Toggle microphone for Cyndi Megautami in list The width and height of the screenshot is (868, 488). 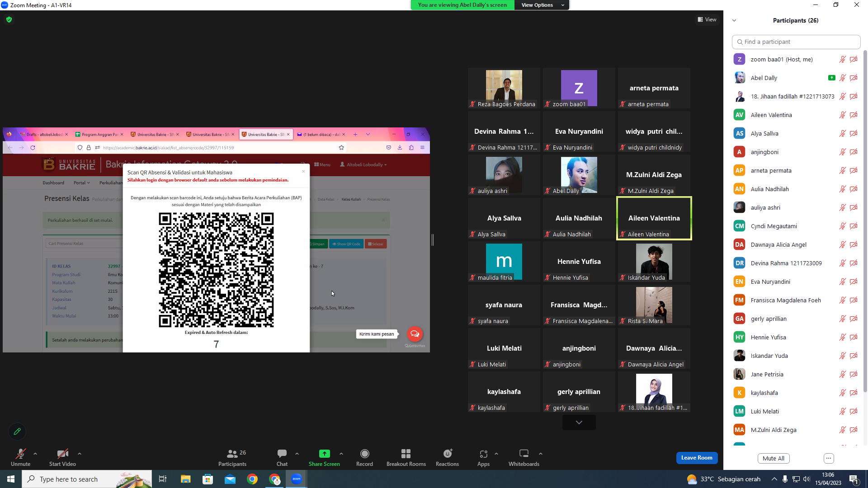[843, 226]
